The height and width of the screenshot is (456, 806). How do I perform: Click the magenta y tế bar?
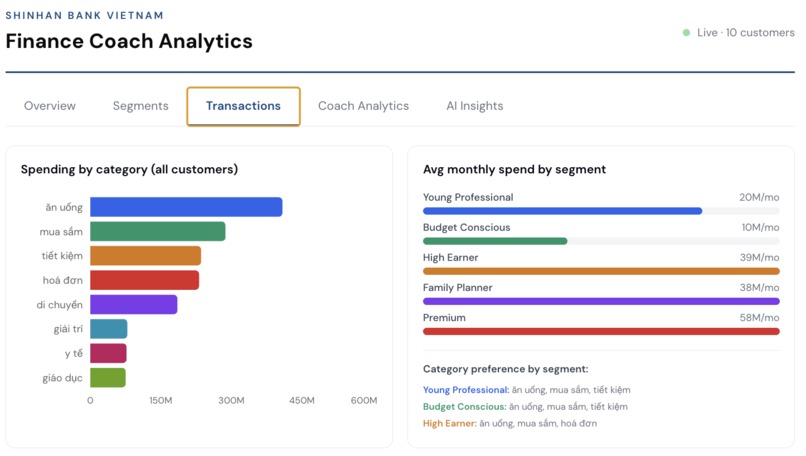108,353
